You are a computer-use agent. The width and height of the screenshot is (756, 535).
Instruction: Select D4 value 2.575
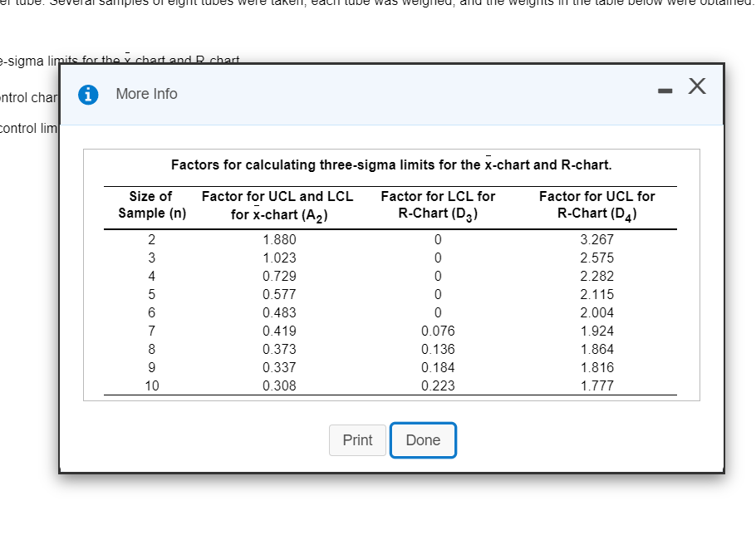coord(596,258)
